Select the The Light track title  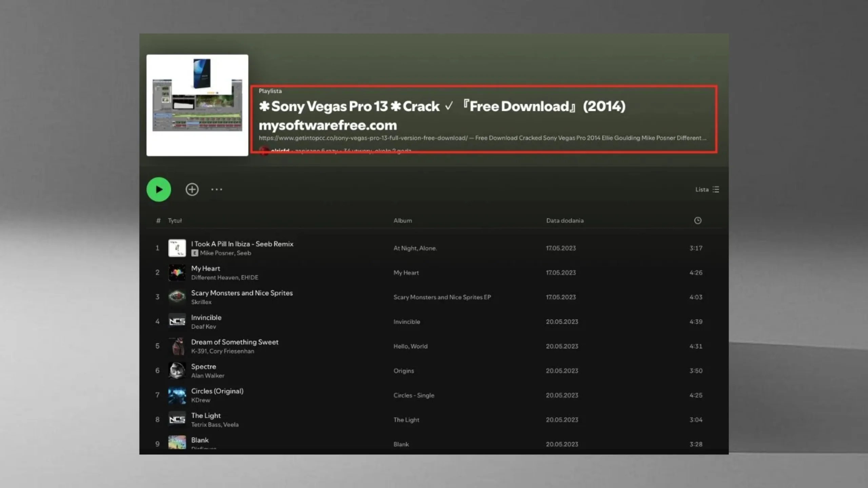point(206,415)
